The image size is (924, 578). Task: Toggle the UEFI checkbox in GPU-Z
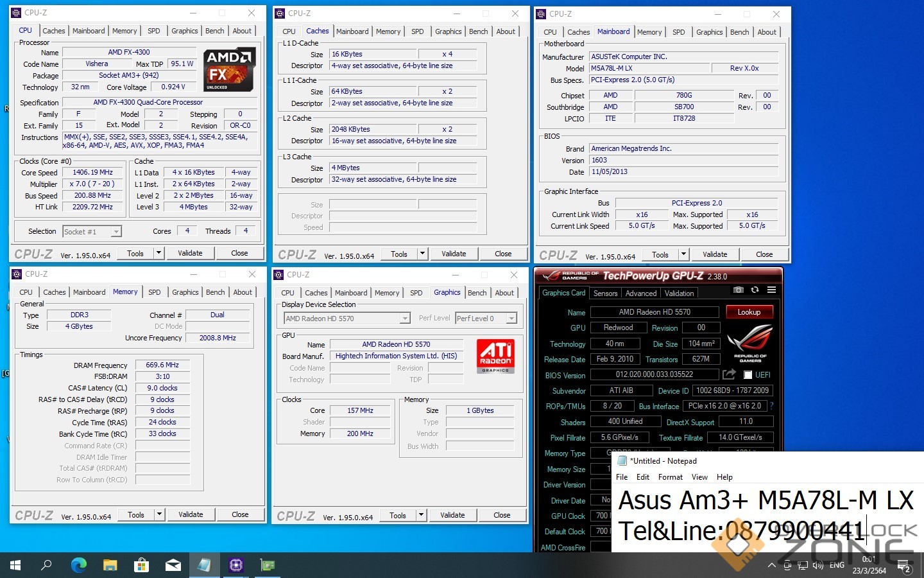click(748, 375)
